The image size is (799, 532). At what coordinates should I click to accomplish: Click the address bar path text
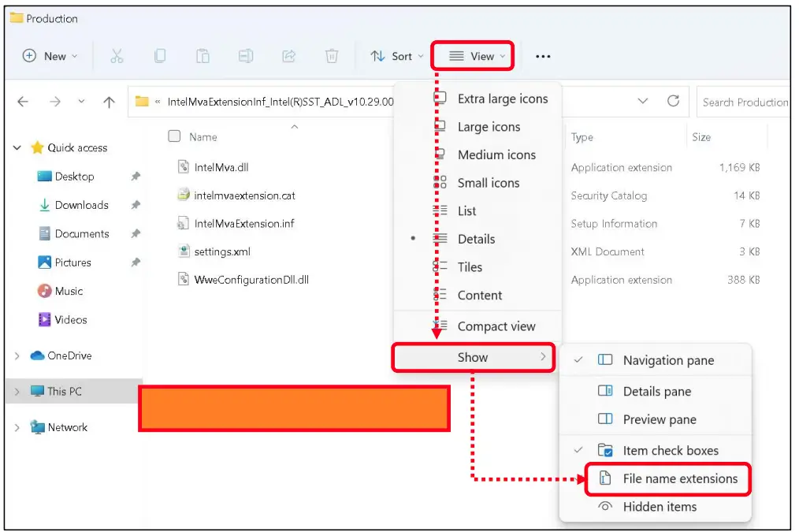(281, 102)
